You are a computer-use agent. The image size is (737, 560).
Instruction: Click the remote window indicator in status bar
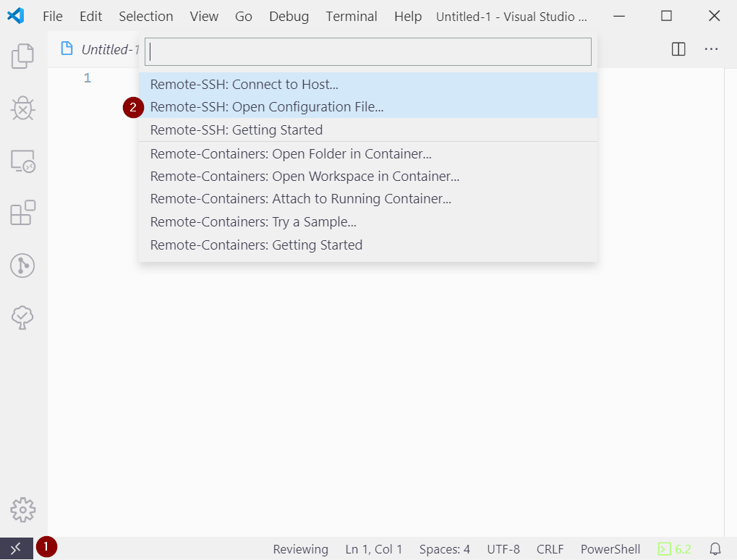coord(17,548)
